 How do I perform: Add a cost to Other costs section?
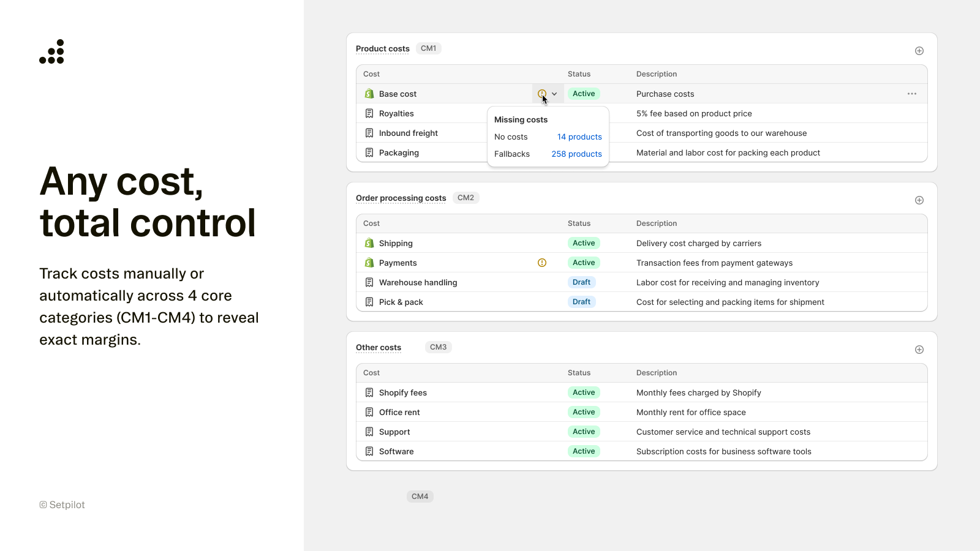pyautogui.click(x=919, y=350)
